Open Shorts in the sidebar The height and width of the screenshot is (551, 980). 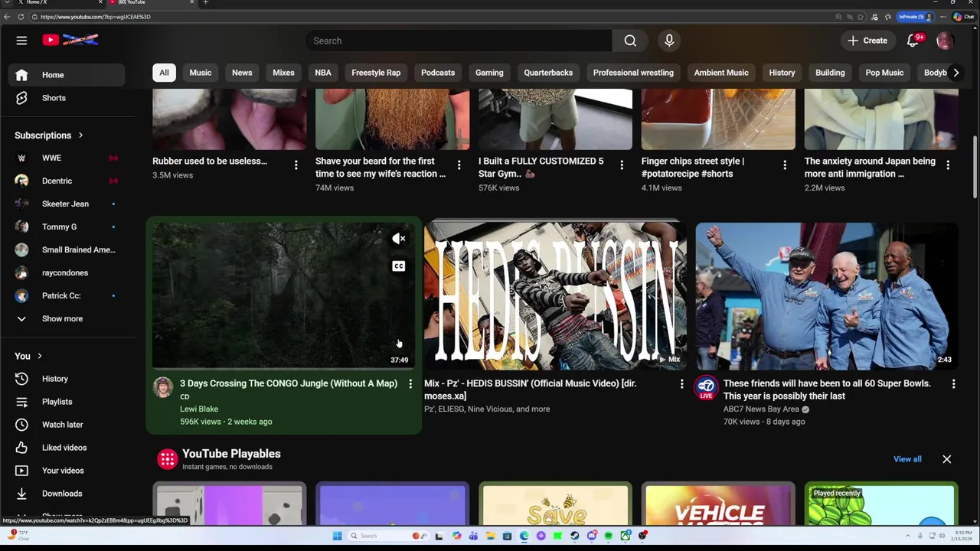(x=67, y=98)
